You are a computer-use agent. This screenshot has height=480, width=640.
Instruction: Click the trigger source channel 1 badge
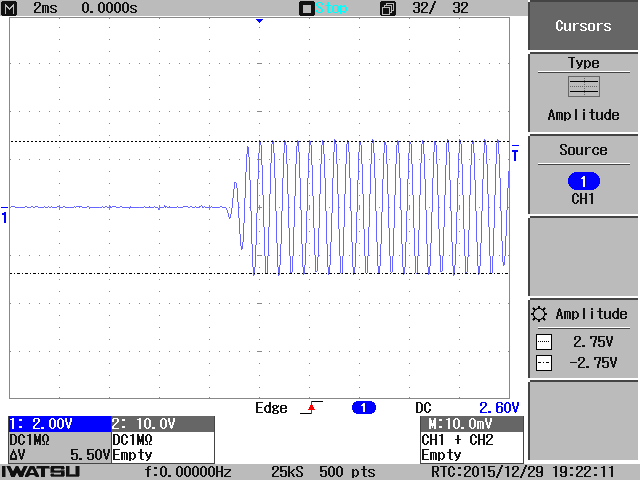(364, 408)
